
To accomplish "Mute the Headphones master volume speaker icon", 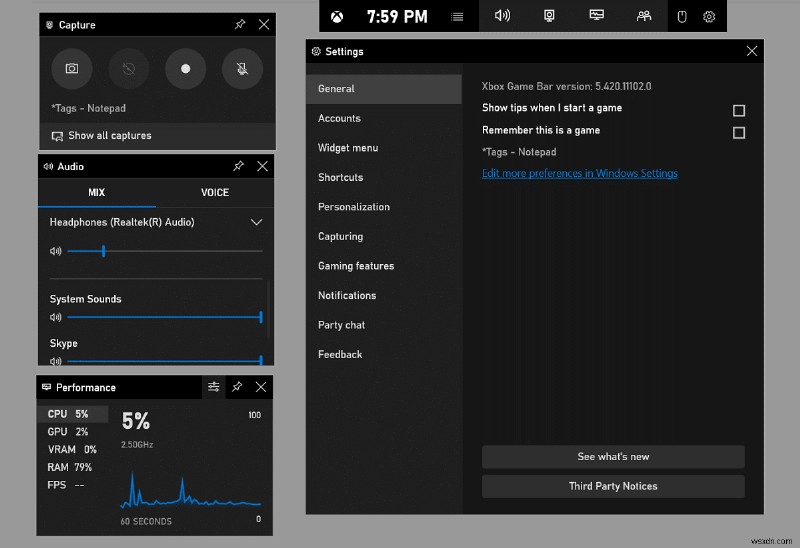I will coord(56,251).
